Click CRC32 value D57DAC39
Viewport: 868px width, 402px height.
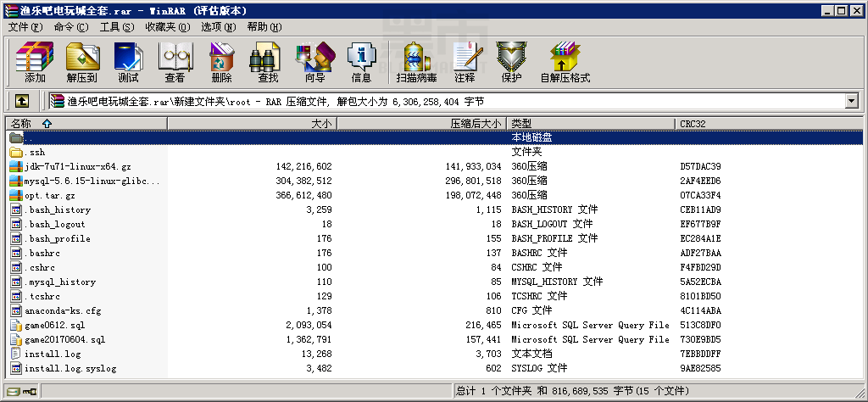(x=700, y=166)
